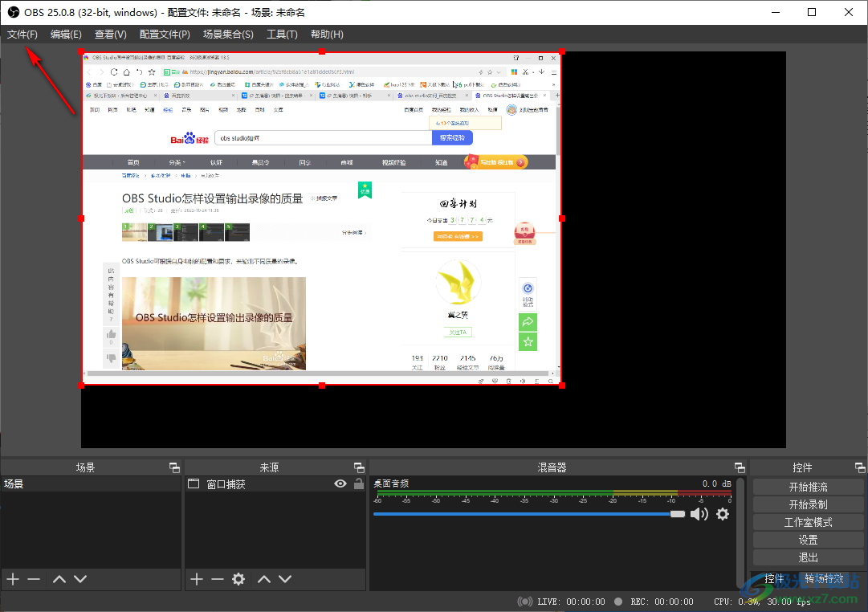Open the 工具(T) menu

click(282, 35)
